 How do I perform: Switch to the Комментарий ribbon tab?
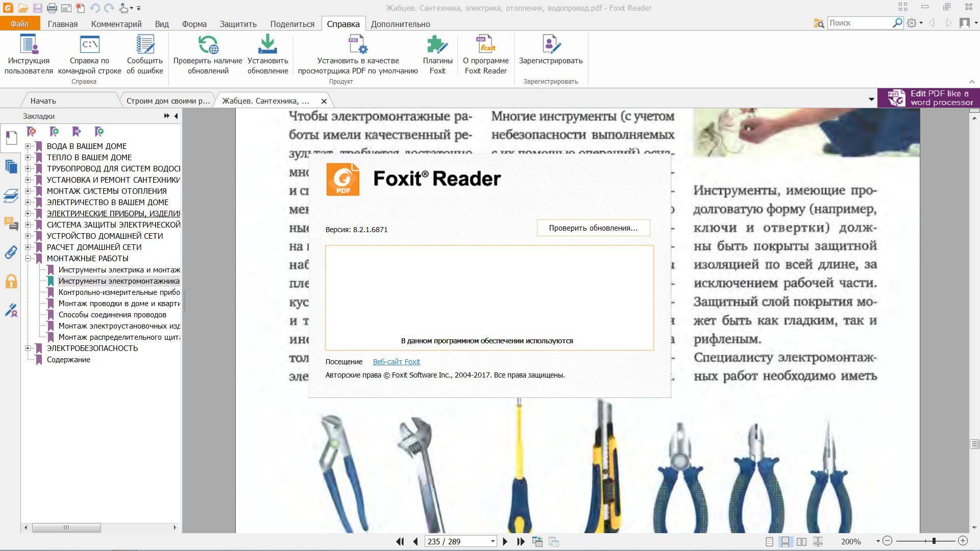[x=116, y=24]
